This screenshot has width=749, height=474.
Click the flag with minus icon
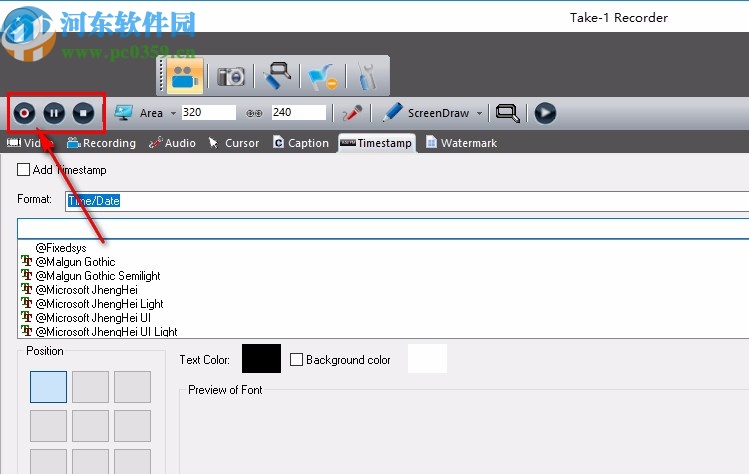point(322,76)
